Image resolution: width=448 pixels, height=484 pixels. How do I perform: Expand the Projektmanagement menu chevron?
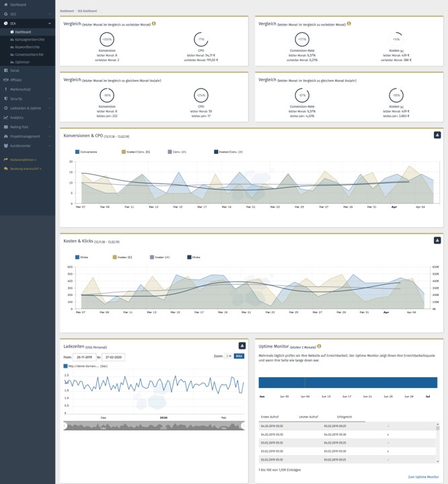pos(50,136)
